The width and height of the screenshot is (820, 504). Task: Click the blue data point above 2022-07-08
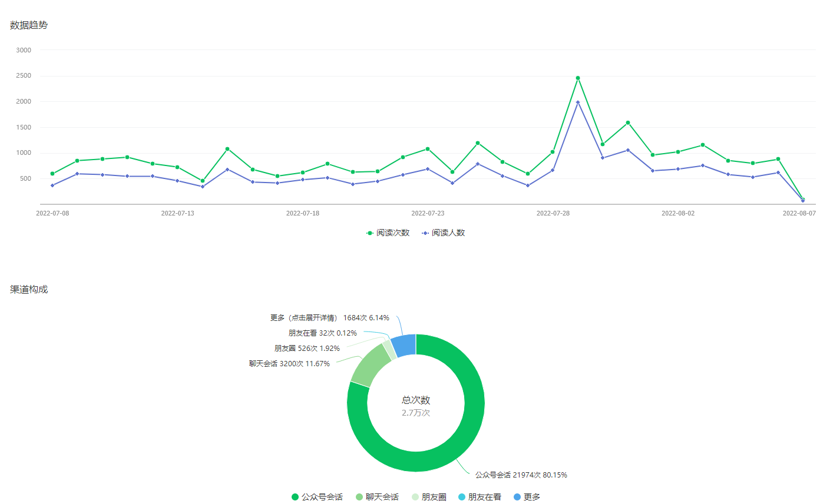[52, 185]
